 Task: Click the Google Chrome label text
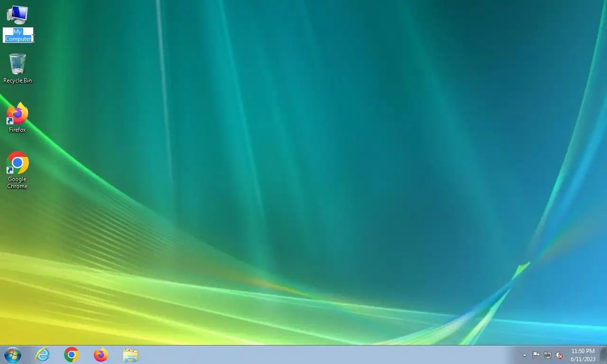click(18, 182)
